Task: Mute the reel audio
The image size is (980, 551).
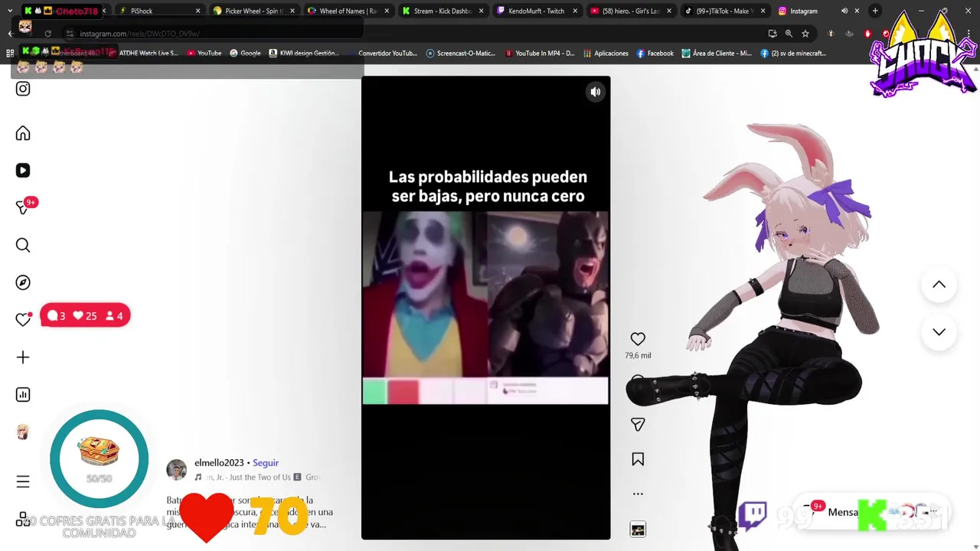Action: tap(595, 92)
